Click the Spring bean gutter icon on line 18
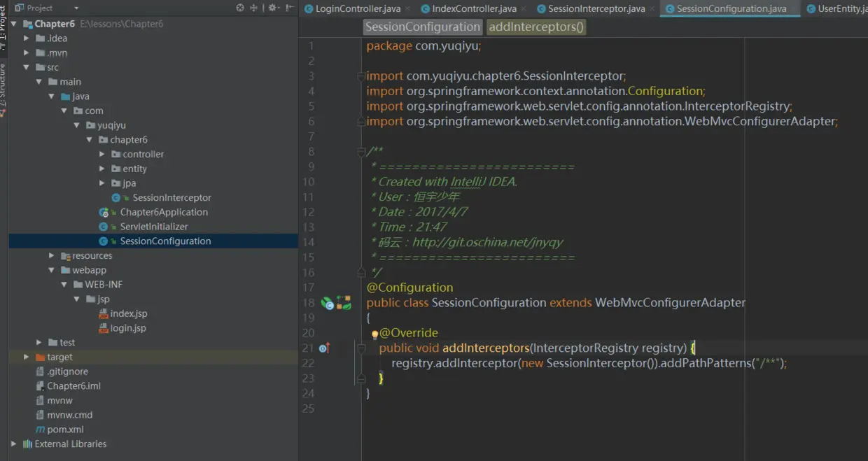This screenshot has width=868, height=461. 327,303
